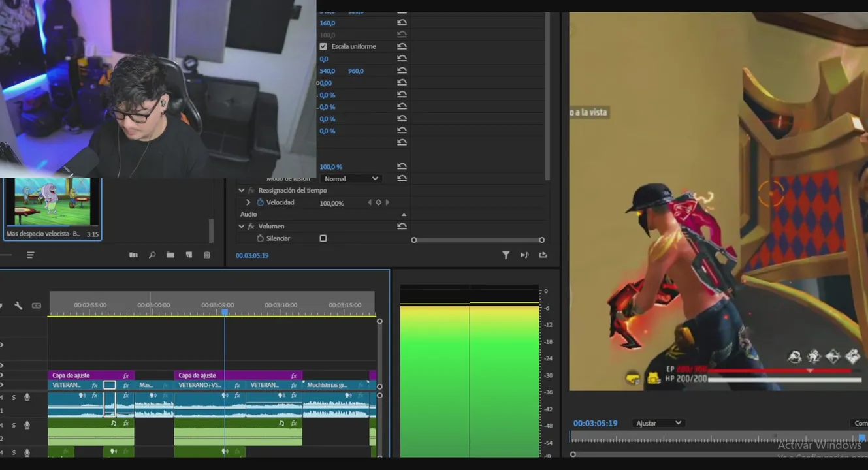This screenshot has height=470, width=868.
Task: Click the closed captions CC icon in timeline
Action: click(37, 305)
